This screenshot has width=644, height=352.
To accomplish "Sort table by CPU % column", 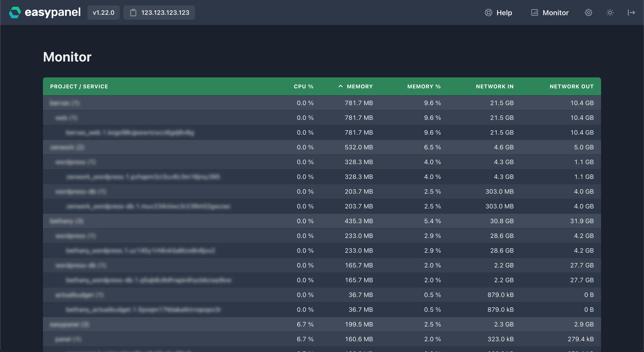I will click(303, 87).
